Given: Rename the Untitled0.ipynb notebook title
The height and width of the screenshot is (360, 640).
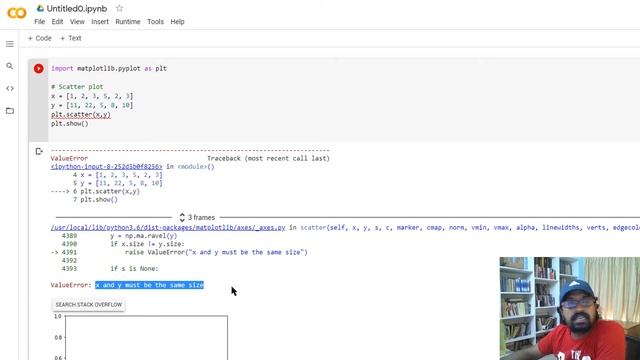Looking at the screenshot, I should tap(77, 9).
